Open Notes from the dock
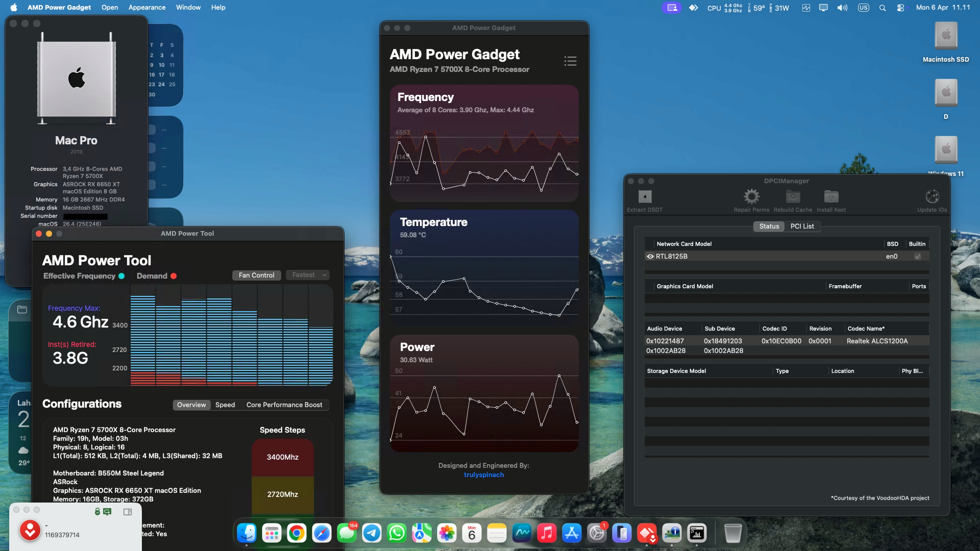 (497, 534)
